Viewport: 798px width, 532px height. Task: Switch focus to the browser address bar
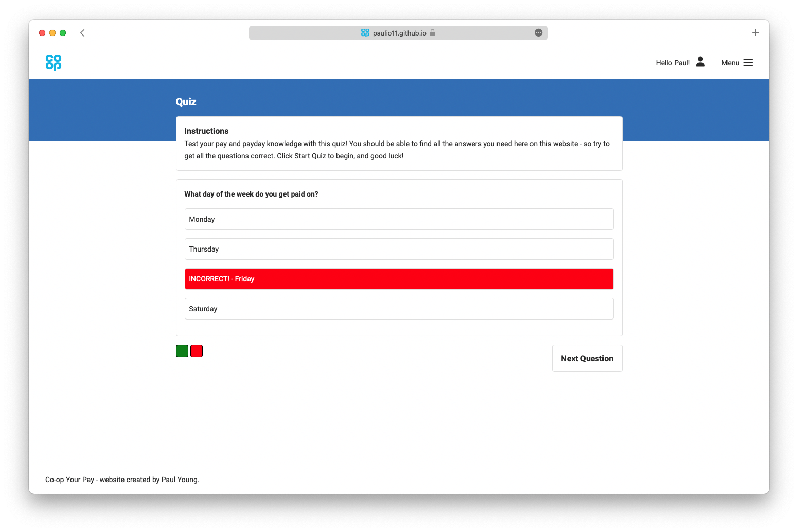(398, 32)
